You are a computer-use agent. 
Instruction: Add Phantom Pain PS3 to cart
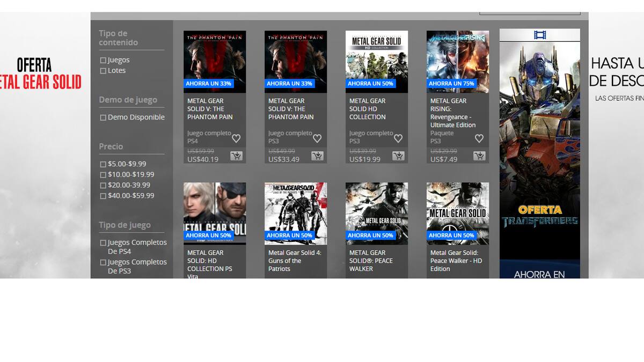(317, 156)
